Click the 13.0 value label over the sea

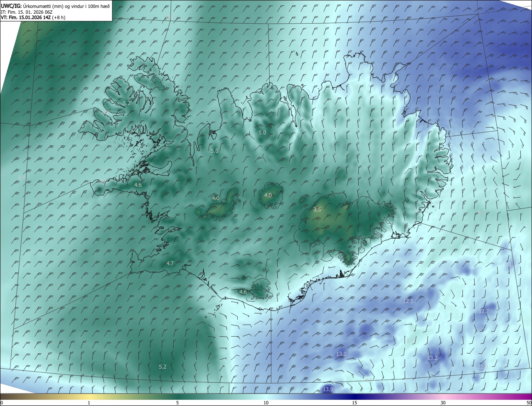point(341,354)
